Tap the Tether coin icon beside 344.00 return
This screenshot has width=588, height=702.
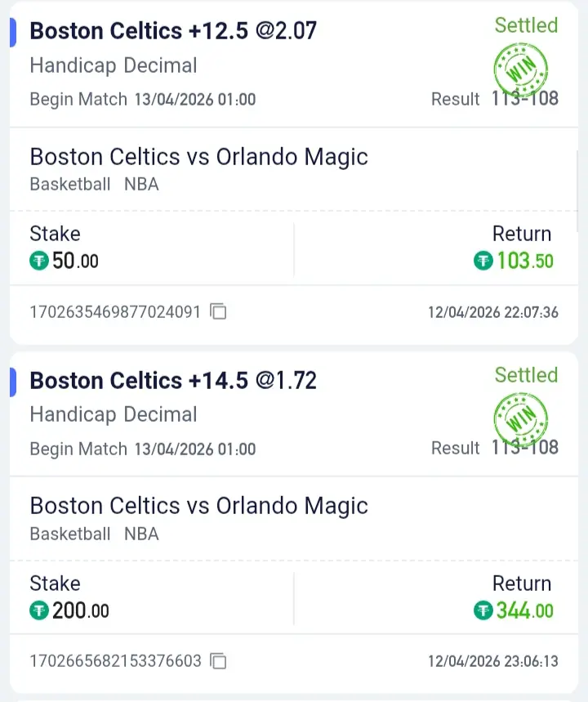(483, 610)
